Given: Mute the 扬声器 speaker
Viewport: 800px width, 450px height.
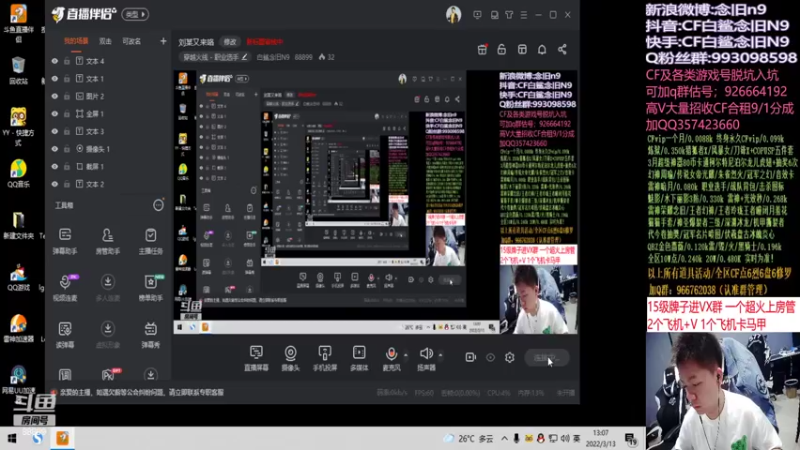Looking at the screenshot, I should (x=426, y=358).
